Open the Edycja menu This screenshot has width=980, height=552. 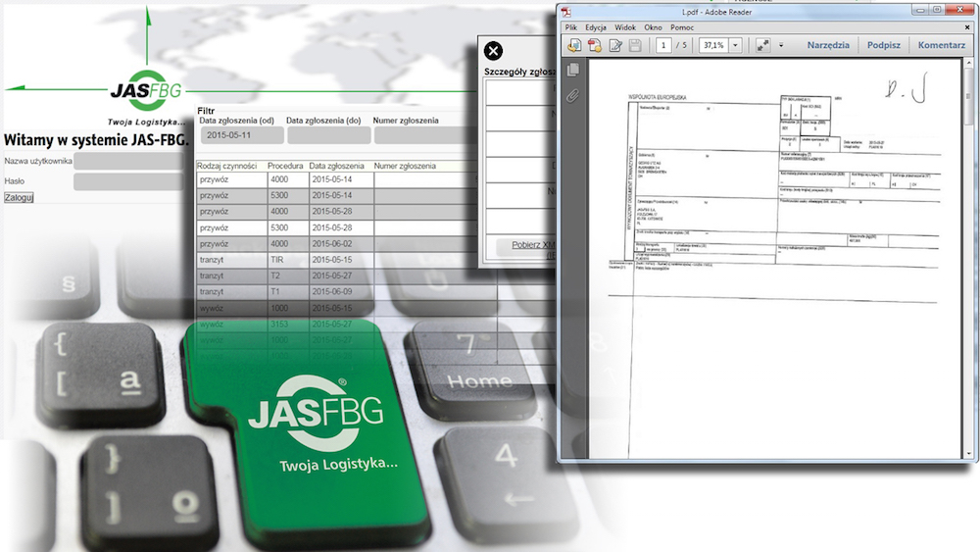click(x=596, y=27)
